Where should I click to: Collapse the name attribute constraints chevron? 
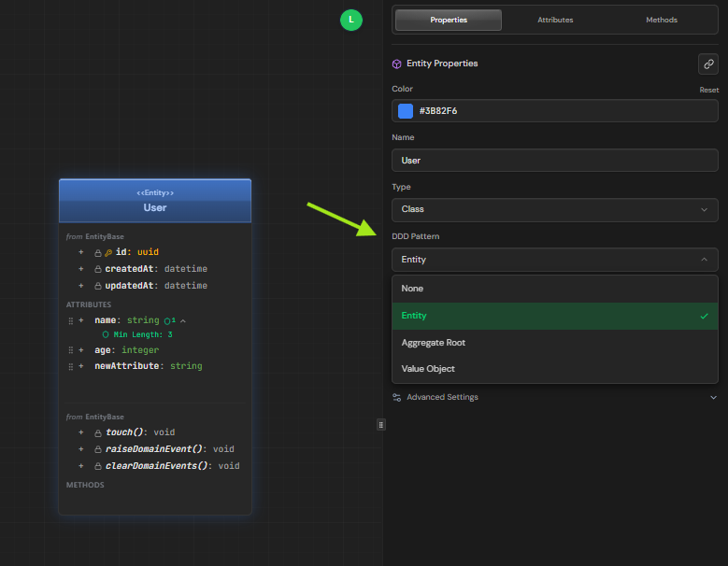tap(183, 320)
